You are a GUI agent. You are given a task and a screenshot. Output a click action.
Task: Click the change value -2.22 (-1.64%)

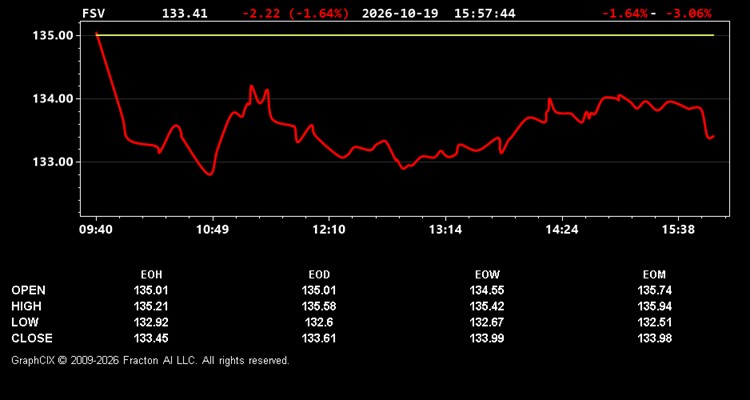(296, 13)
